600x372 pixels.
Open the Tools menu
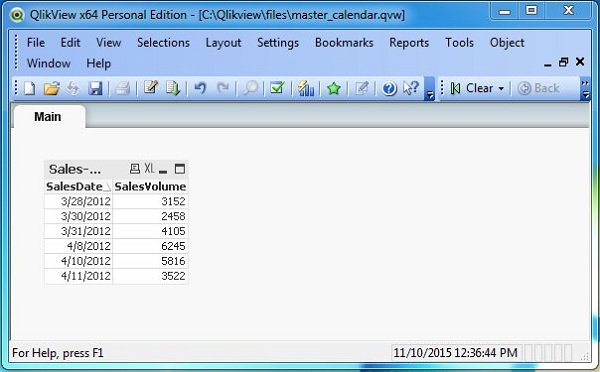pos(459,42)
